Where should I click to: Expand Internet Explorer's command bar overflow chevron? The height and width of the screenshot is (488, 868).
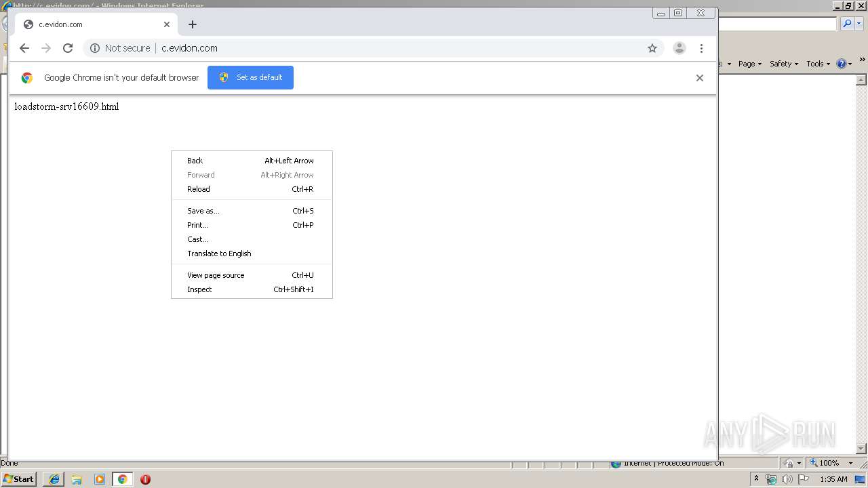pos(862,60)
